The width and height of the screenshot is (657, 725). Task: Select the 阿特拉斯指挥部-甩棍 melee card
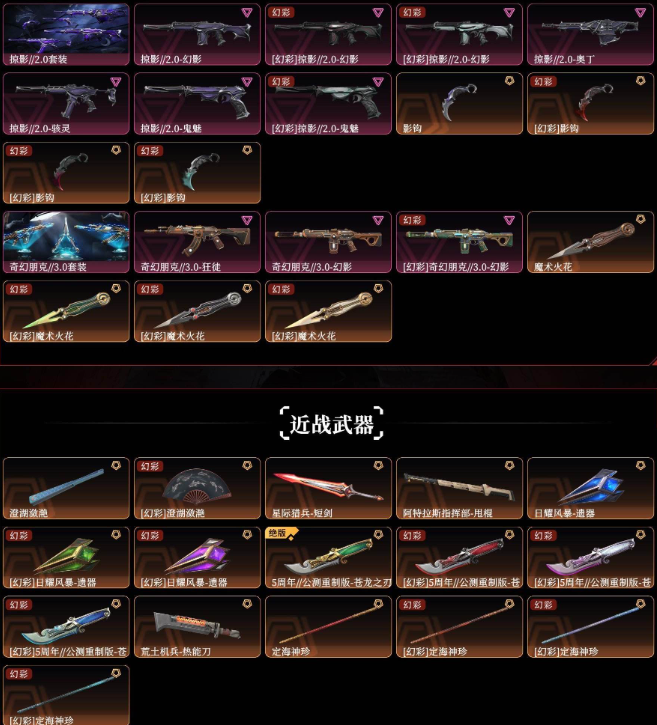459,488
